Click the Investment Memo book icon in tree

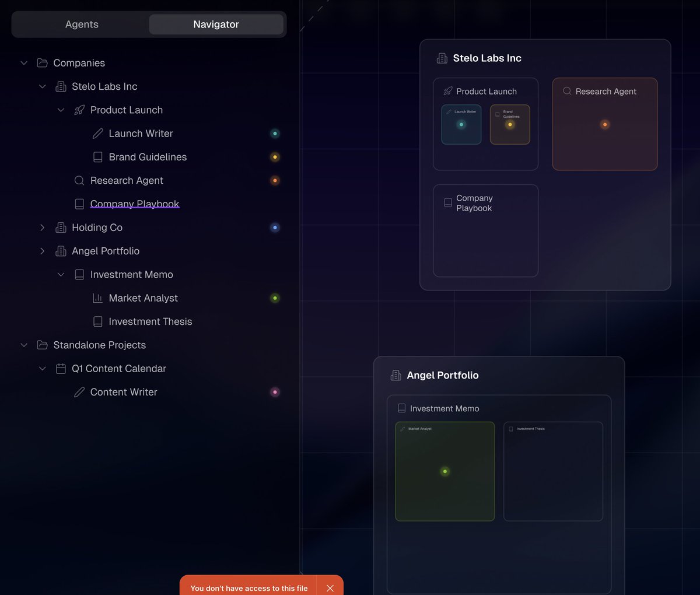[79, 274]
